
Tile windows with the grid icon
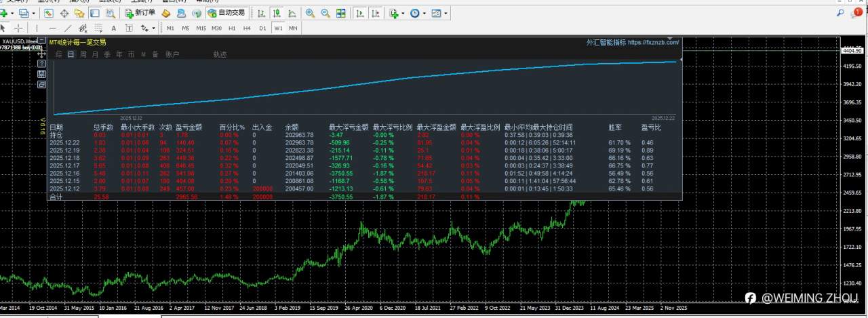(340, 13)
